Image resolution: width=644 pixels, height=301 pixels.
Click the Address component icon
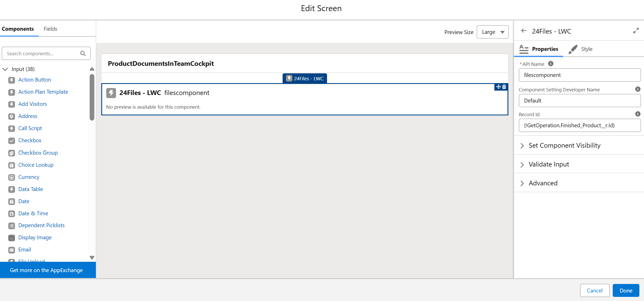click(12, 116)
